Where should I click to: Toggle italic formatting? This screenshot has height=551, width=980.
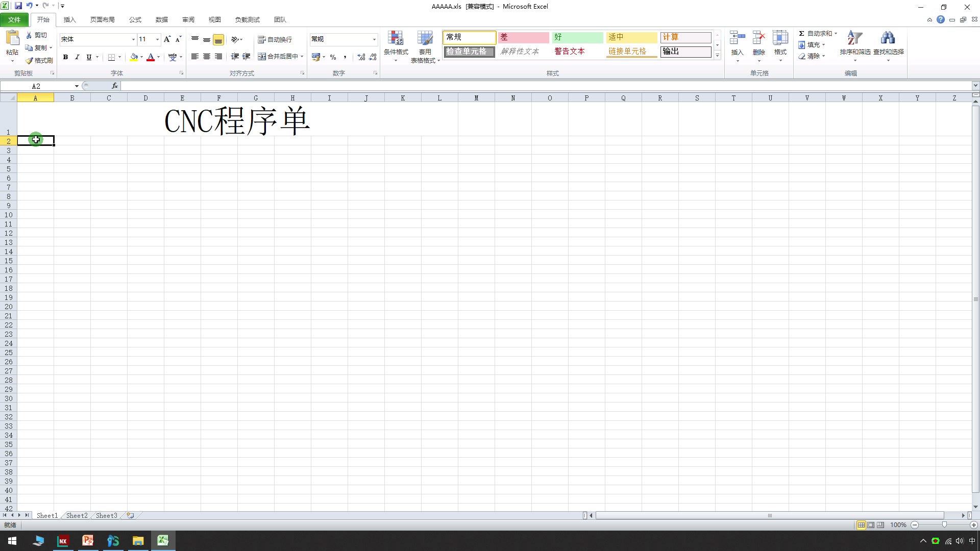77,57
